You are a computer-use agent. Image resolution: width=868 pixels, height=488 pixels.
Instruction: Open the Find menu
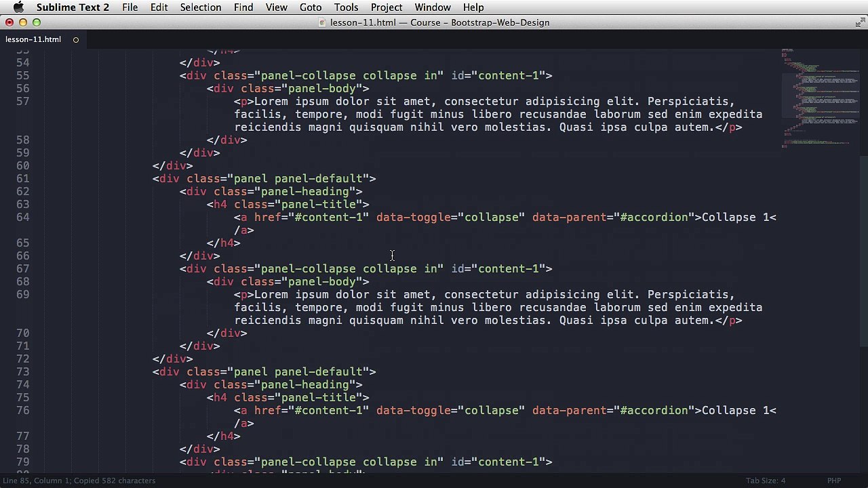(243, 7)
